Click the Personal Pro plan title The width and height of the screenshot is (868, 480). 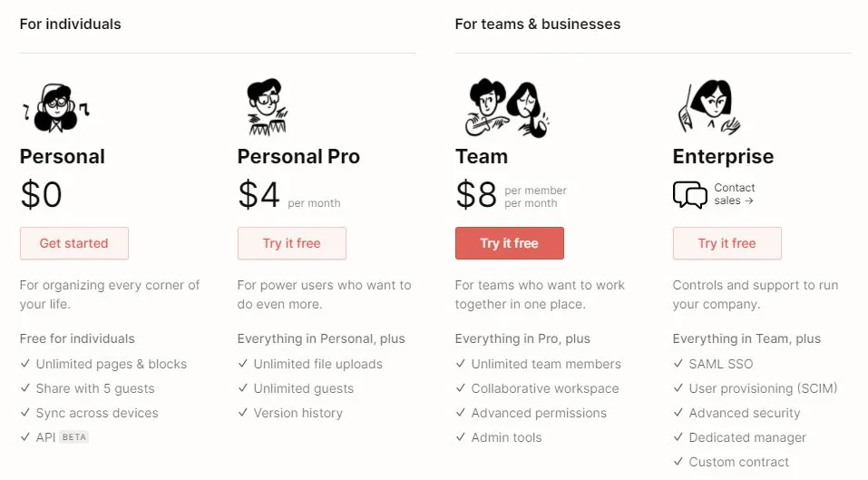[298, 156]
